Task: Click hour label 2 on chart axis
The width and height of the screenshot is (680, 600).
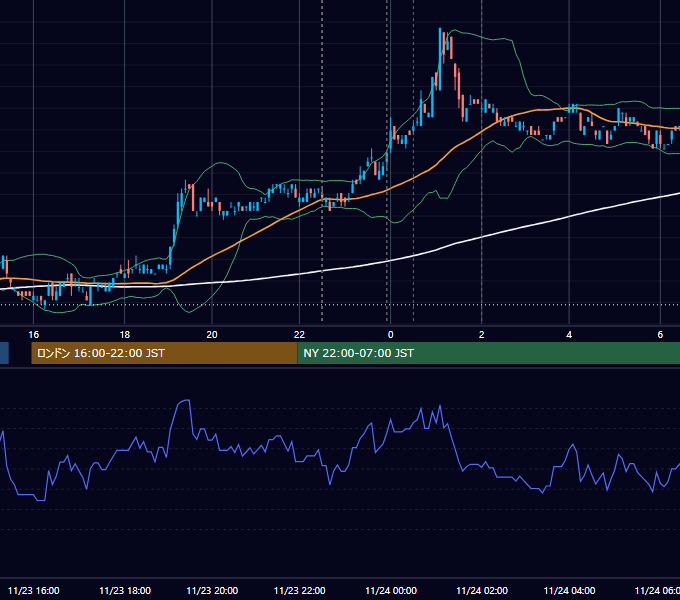Action: point(481,335)
